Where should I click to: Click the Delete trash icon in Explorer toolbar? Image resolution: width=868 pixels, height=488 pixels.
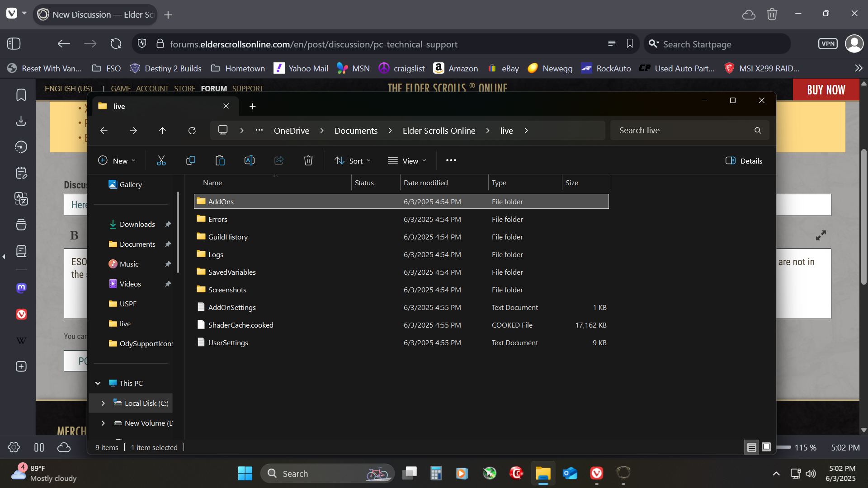(x=308, y=160)
